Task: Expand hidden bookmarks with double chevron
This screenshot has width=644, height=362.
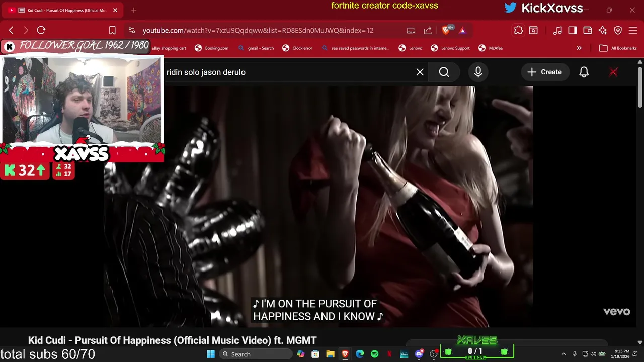Action: 579,48
